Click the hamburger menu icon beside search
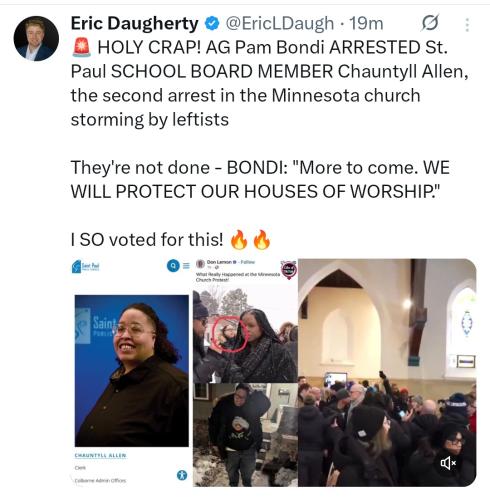The image size is (490, 500). coord(186,266)
